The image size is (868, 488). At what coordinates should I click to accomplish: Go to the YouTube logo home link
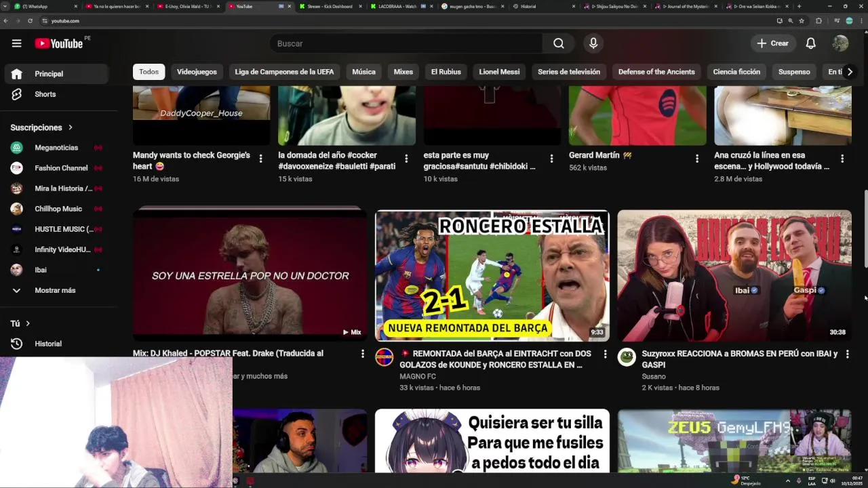click(58, 43)
